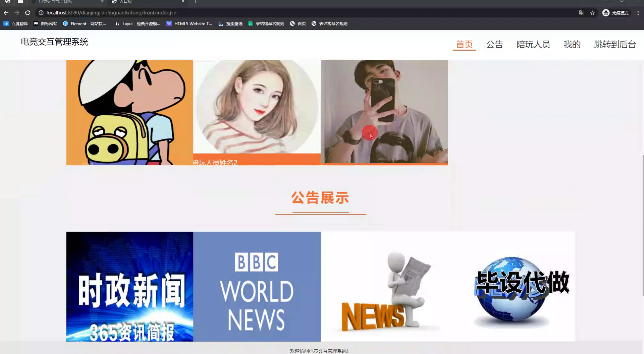Open the HTML5 Website T... bookmark
Viewport: 644px width, 354px height.
click(x=190, y=23)
